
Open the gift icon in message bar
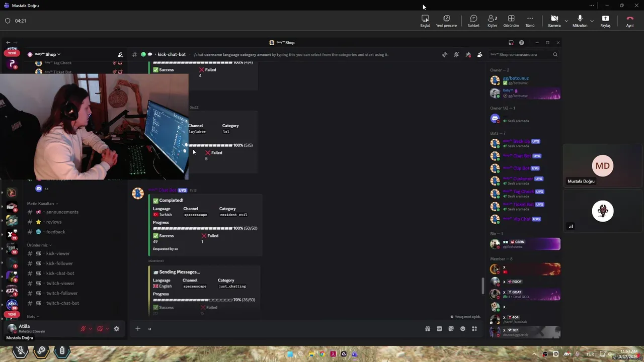tap(428, 329)
